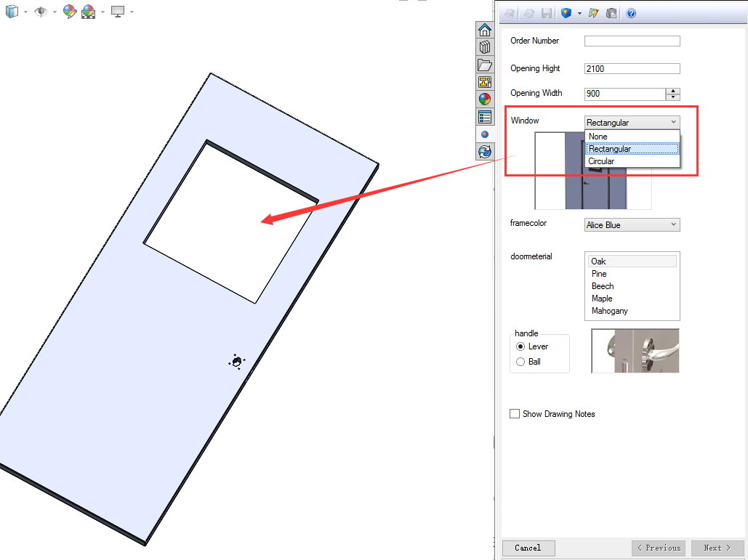Enable the Show Drawing Notes checkbox

[515, 414]
